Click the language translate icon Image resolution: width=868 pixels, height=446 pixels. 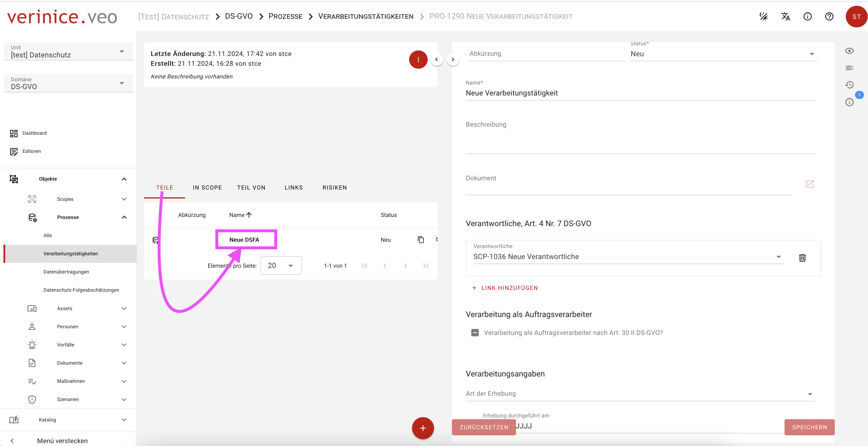pos(785,16)
